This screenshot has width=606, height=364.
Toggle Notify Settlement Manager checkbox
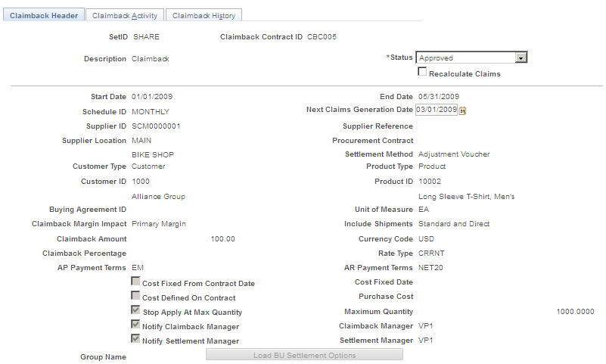tap(135, 338)
